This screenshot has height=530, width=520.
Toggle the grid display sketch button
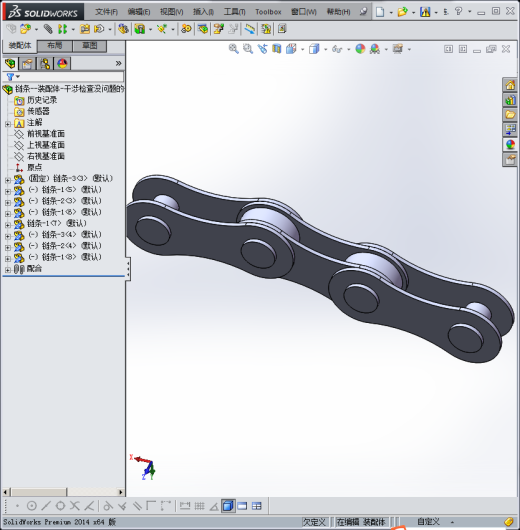(x=199, y=506)
